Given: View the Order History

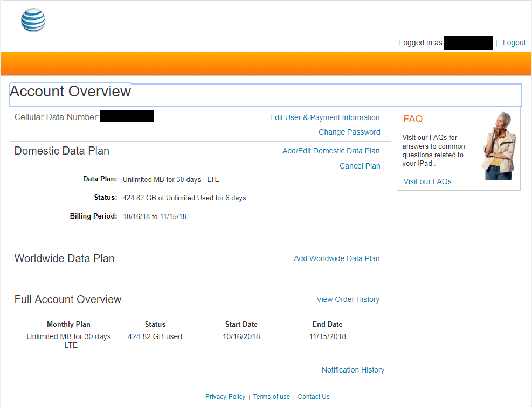Looking at the screenshot, I should [x=348, y=299].
